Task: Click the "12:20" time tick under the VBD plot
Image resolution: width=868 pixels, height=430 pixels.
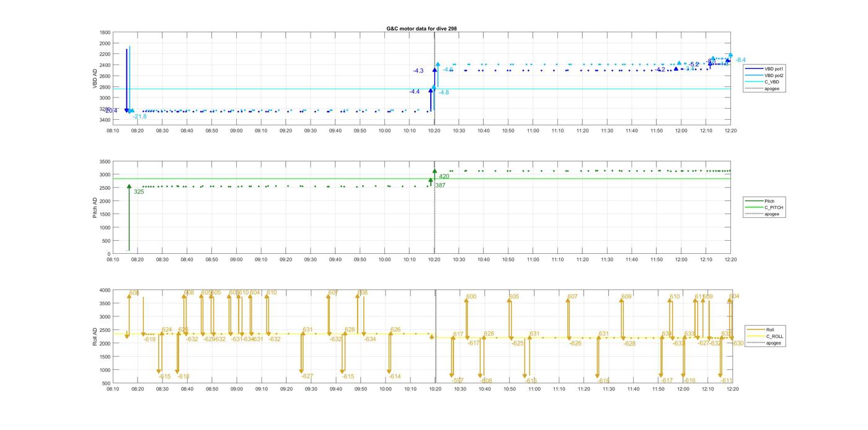Action: pyautogui.click(x=731, y=130)
